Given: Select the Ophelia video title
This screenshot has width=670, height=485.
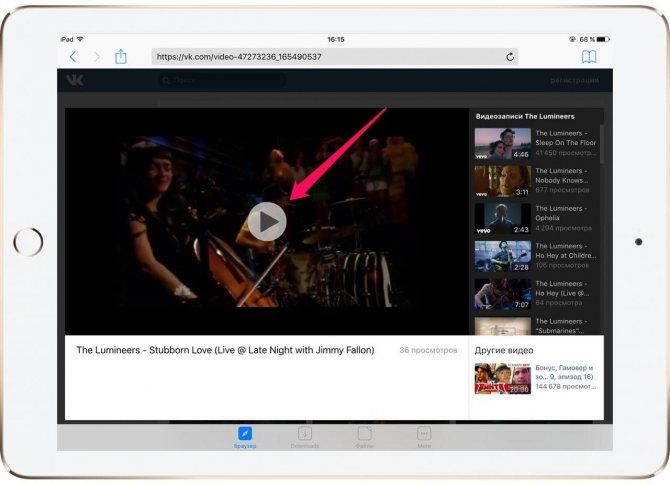Looking at the screenshot, I should click(561, 213).
